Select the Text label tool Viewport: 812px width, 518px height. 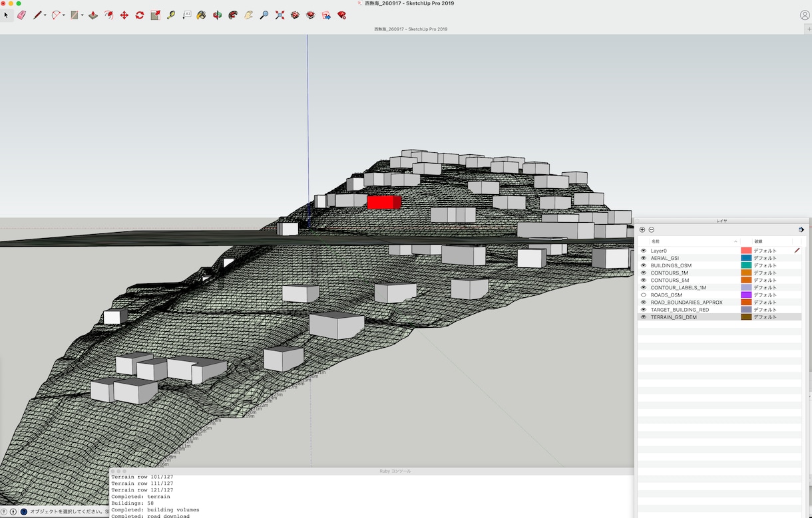tap(186, 15)
